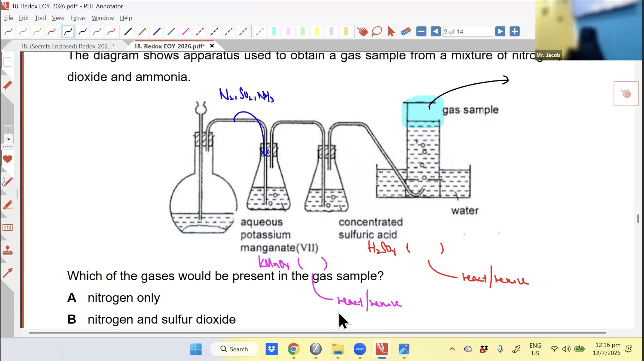Switch to the Secrets Enclosed Redox tab
Image resolution: width=644 pixels, height=361 pixels.
[67, 46]
